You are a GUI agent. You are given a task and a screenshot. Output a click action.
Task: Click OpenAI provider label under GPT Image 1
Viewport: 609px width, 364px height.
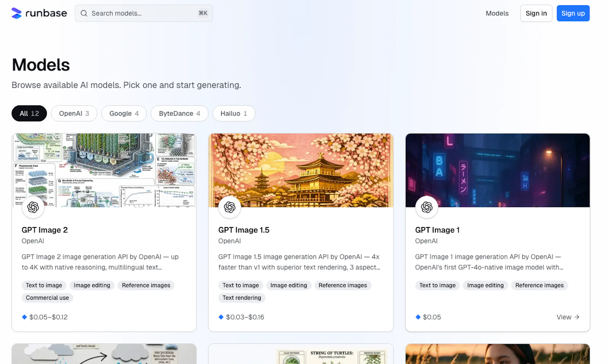pos(426,241)
